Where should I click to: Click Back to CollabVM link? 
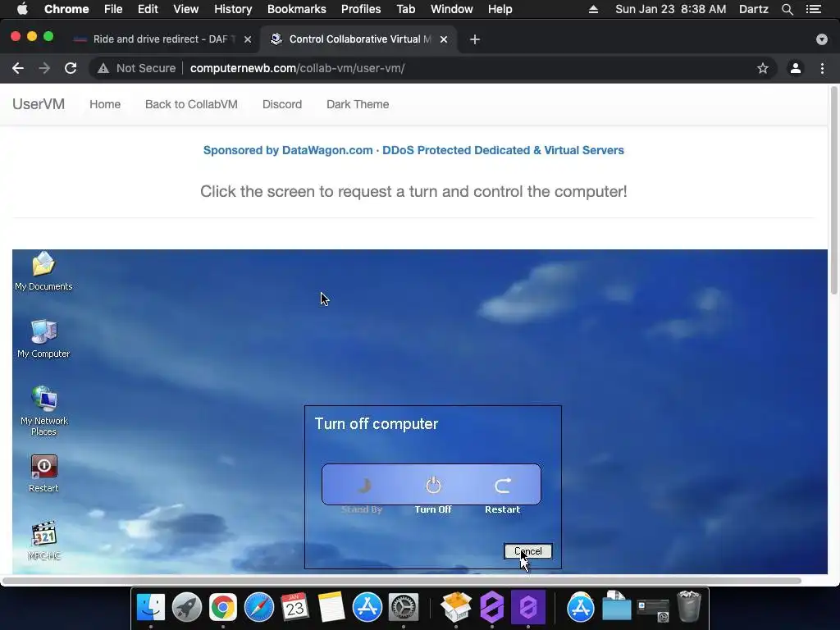[191, 104]
